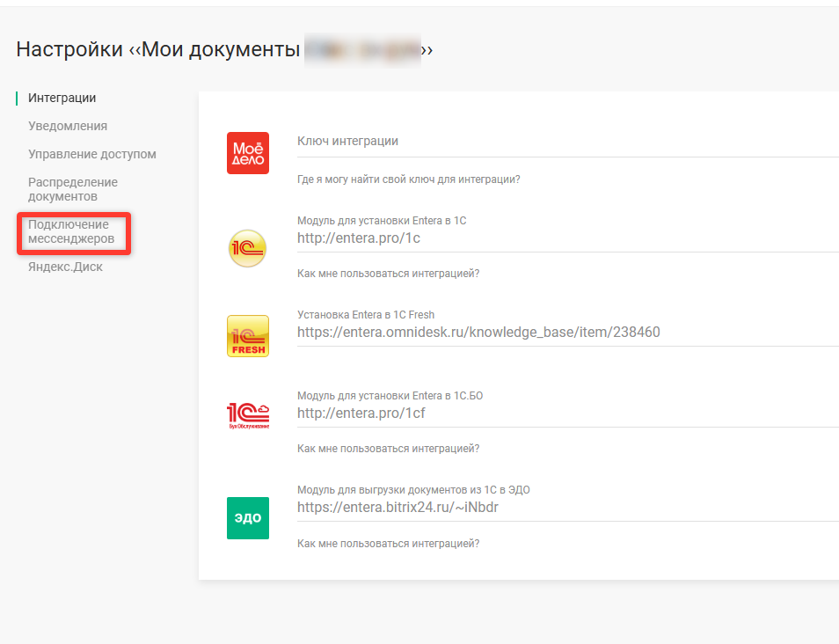Open 'Как мне пользоваться интеграцией?' under ЭДО module
This screenshot has height=644, width=839.
[388, 544]
